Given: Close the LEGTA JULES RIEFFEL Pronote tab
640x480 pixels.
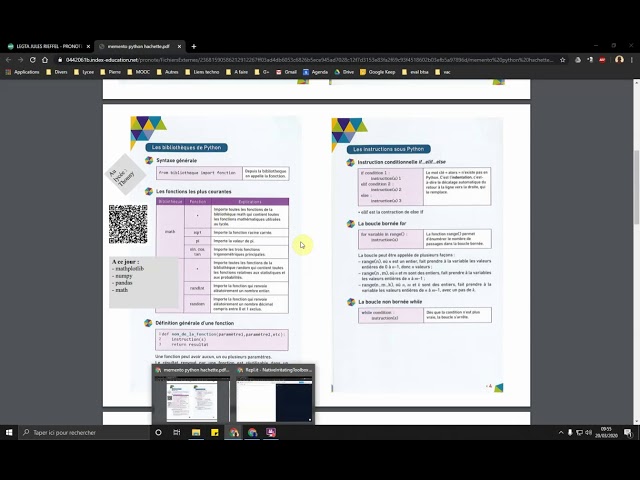Looking at the screenshot, I should click(88, 47).
